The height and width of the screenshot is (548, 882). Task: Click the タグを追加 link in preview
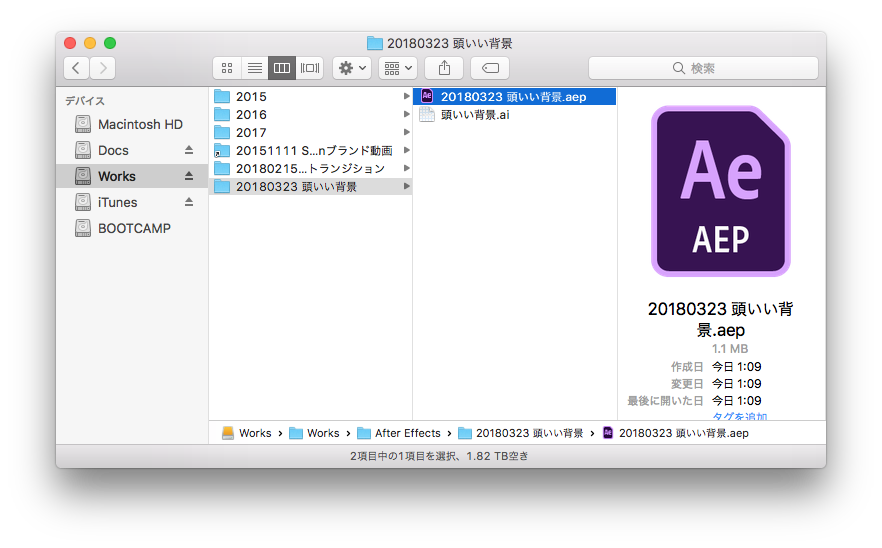pyautogui.click(x=740, y=416)
